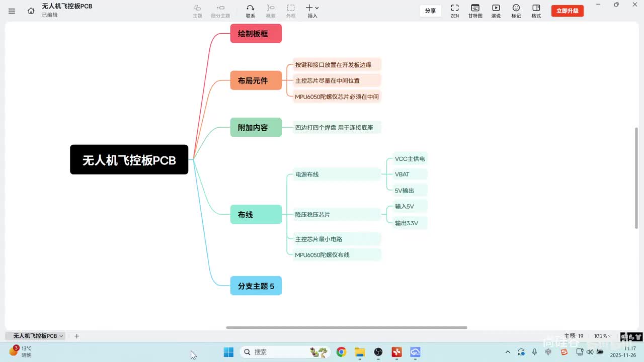Open the 100% zoom level dropdown
Screen dimensions: 644x362
coord(603,336)
